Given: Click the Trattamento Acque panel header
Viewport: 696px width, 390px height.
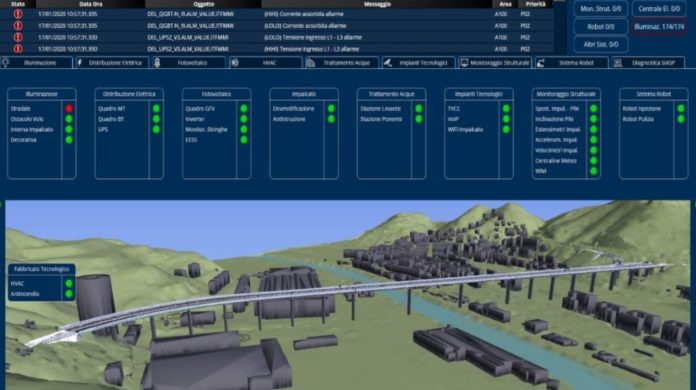Looking at the screenshot, I should [391, 94].
